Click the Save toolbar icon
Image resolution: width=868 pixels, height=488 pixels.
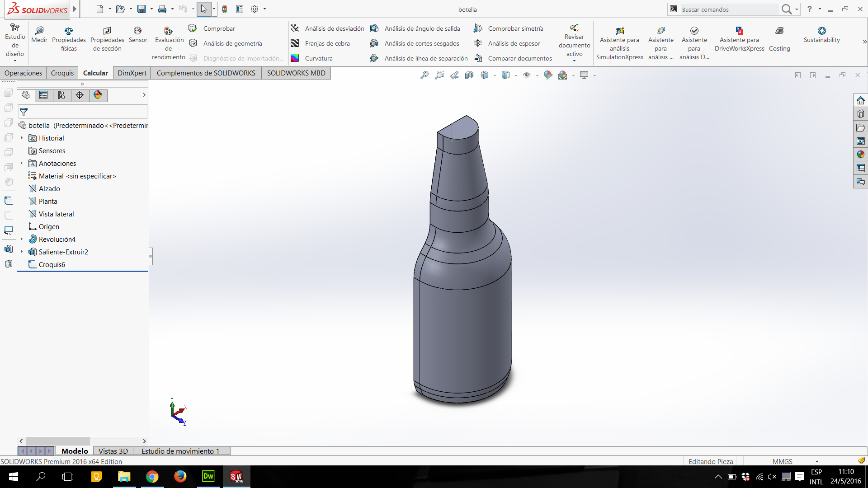(142, 9)
